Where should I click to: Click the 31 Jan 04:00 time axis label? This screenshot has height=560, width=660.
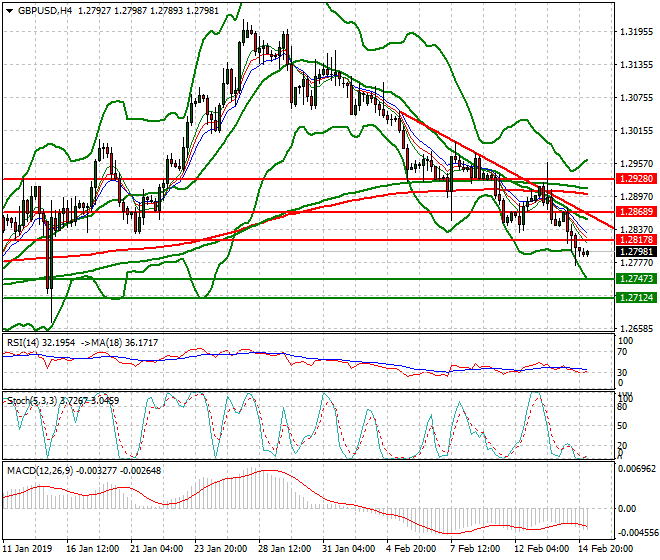(349, 549)
